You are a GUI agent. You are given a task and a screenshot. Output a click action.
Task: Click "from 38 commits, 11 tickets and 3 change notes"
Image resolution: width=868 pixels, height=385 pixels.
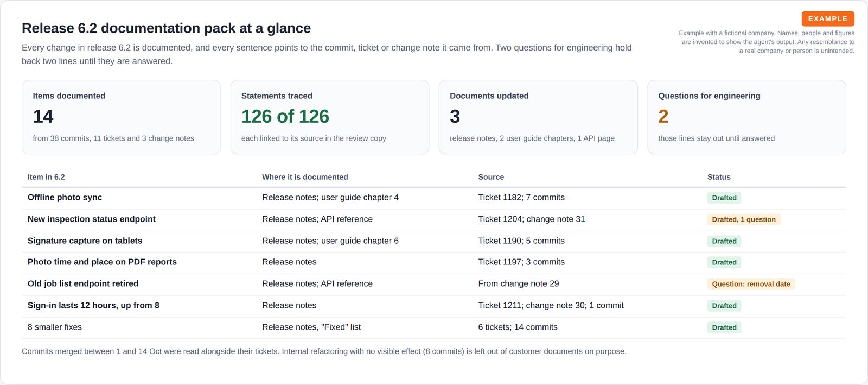tap(113, 138)
